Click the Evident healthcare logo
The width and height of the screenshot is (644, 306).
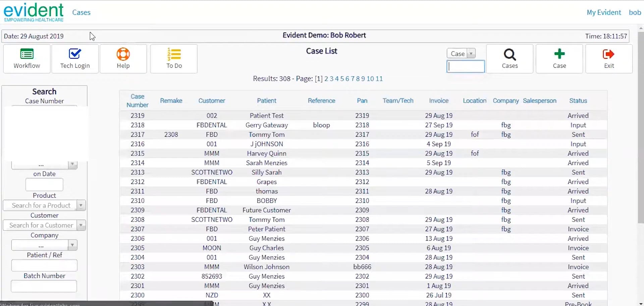(34, 12)
